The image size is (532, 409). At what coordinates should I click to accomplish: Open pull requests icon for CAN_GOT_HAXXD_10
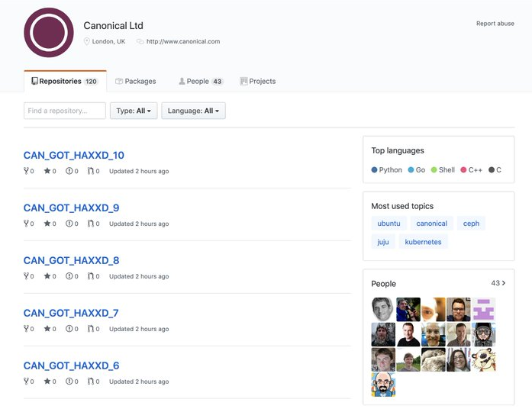(91, 171)
